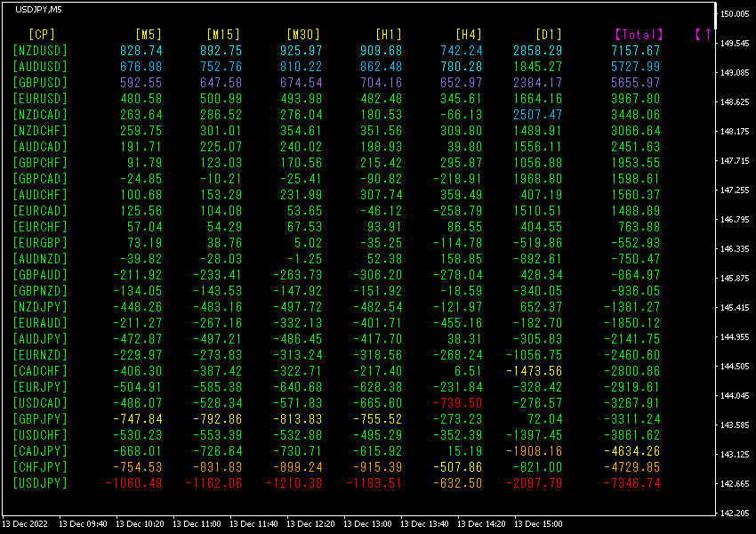Select the [AUDNZD] pair label
This screenshot has width=756, height=534.
pos(40,259)
